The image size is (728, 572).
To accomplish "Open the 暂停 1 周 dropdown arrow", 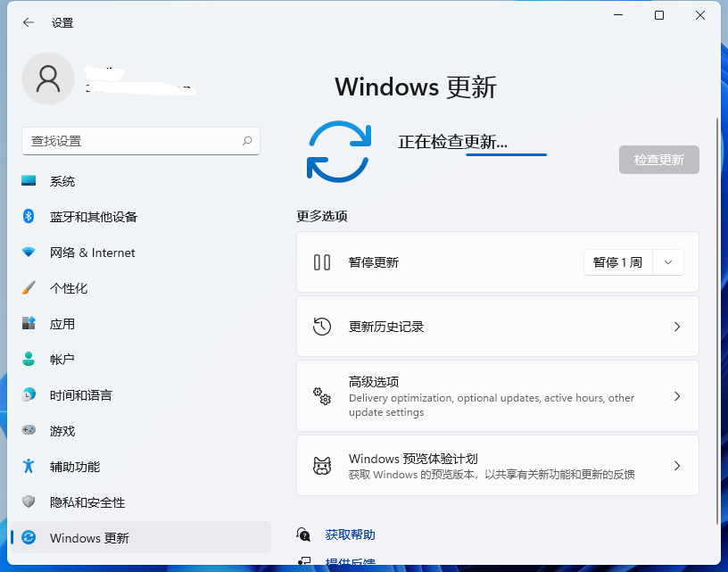I will [667, 261].
